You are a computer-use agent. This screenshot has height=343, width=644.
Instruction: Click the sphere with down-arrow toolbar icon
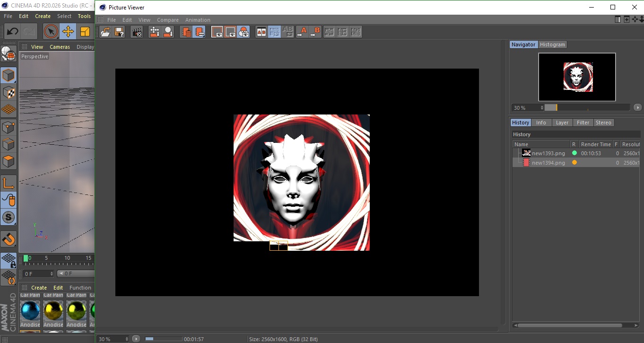coord(168,32)
